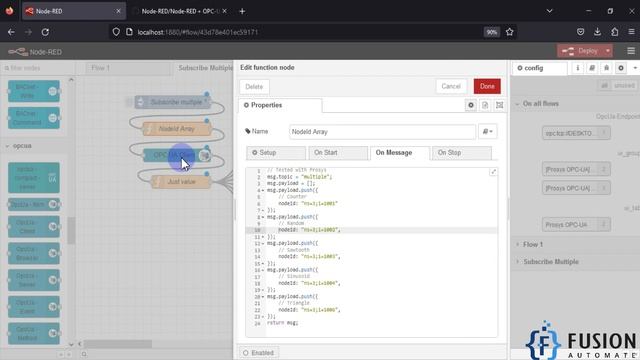Open the sidebar tabs dropdown arrow

coord(635,68)
